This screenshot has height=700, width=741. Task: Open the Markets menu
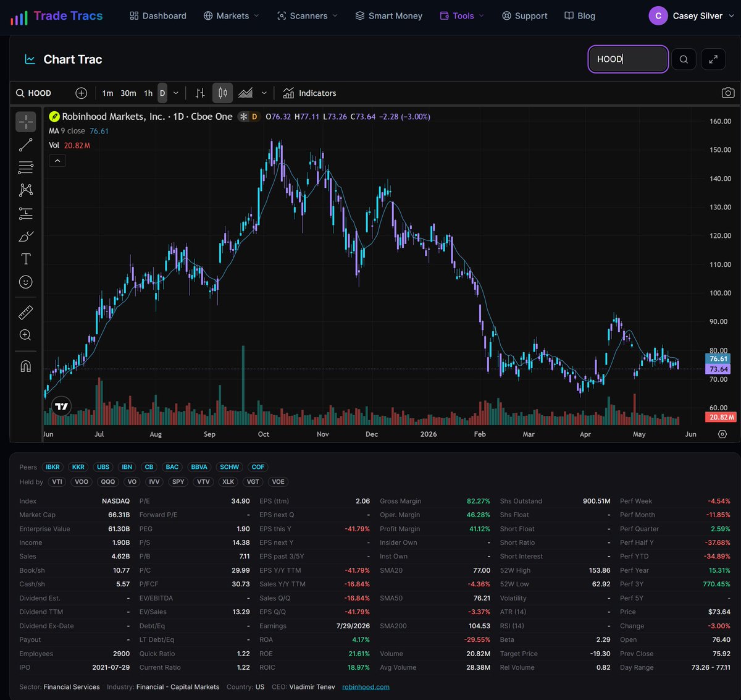coord(232,16)
